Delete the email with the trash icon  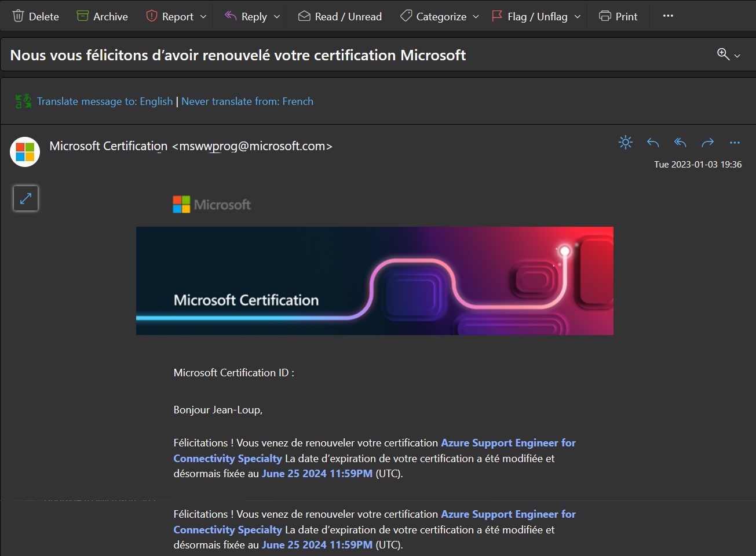point(19,16)
